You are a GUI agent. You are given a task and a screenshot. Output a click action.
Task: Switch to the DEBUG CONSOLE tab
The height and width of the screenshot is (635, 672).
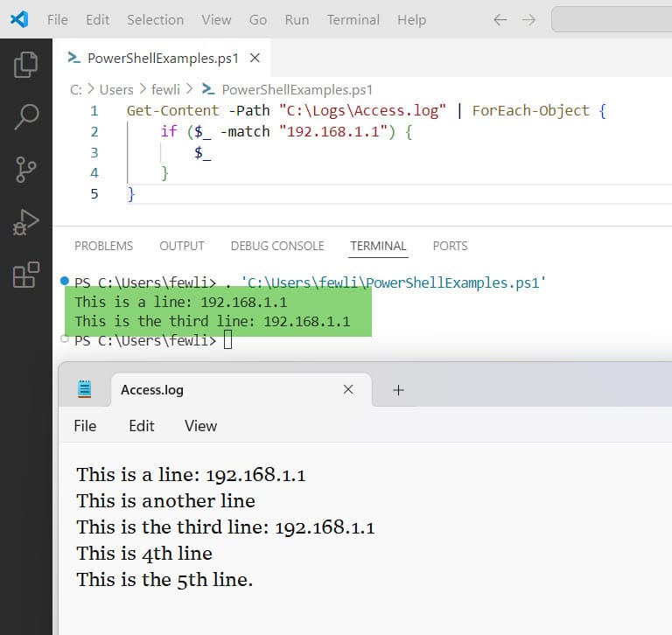tap(277, 246)
